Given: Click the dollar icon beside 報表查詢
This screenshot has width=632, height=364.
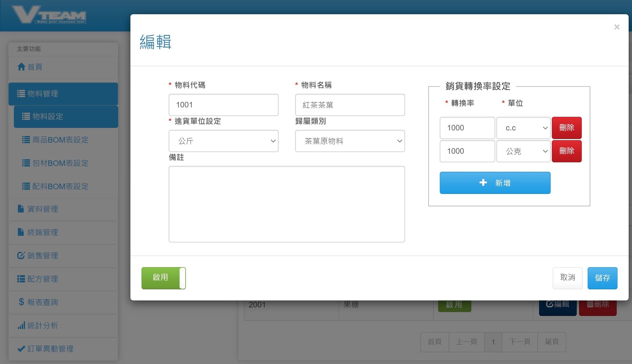Looking at the screenshot, I should 21,302.
